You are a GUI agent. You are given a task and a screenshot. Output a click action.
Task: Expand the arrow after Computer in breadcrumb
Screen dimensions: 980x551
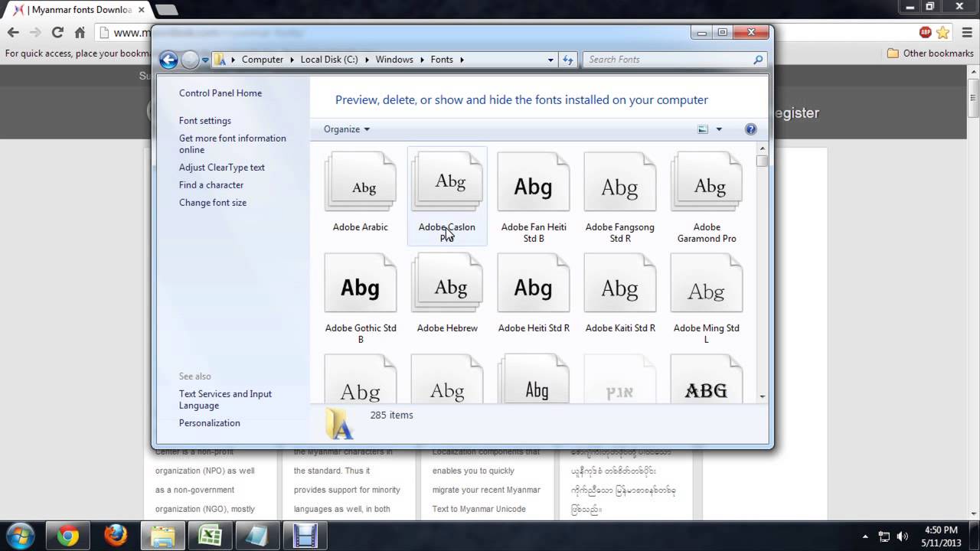coord(291,60)
